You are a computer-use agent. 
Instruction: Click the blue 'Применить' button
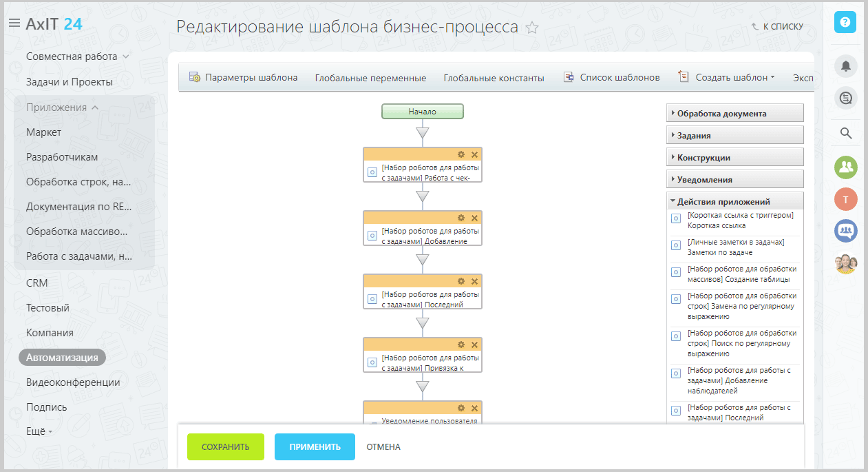point(315,447)
